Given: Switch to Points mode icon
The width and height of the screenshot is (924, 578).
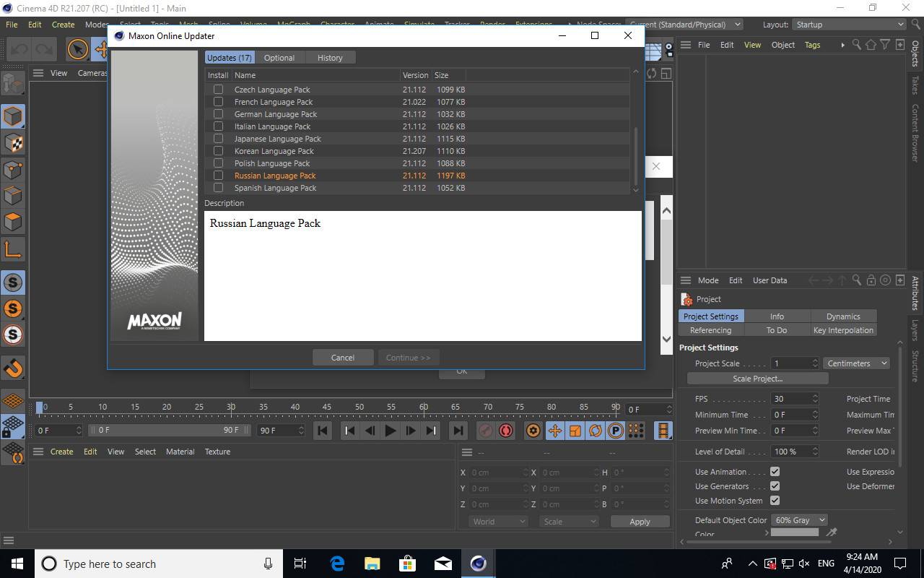Looking at the screenshot, I should (13, 170).
